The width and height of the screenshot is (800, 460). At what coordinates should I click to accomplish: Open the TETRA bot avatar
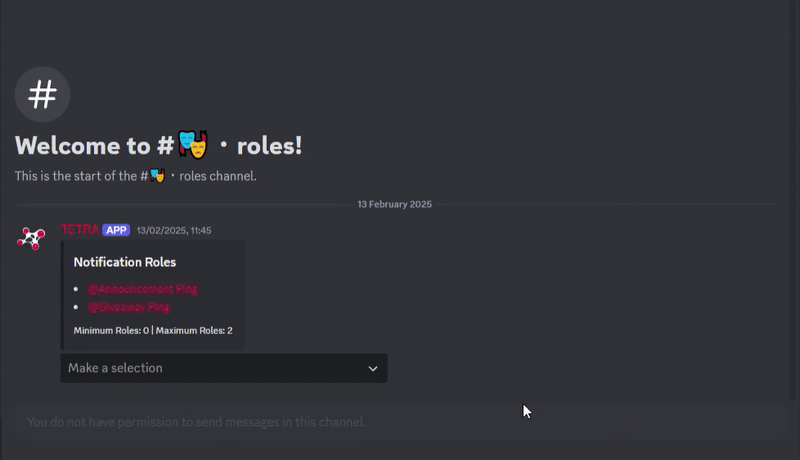pos(31,238)
